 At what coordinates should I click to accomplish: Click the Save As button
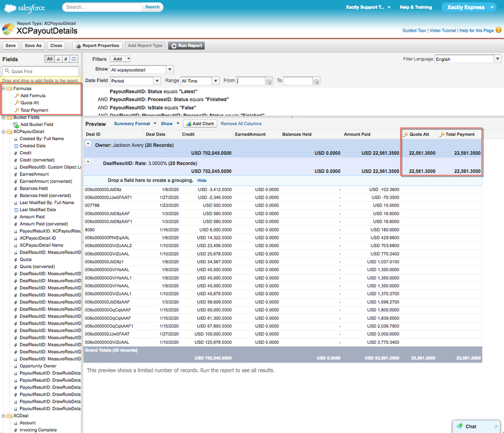pyautogui.click(x=33, y=45)
